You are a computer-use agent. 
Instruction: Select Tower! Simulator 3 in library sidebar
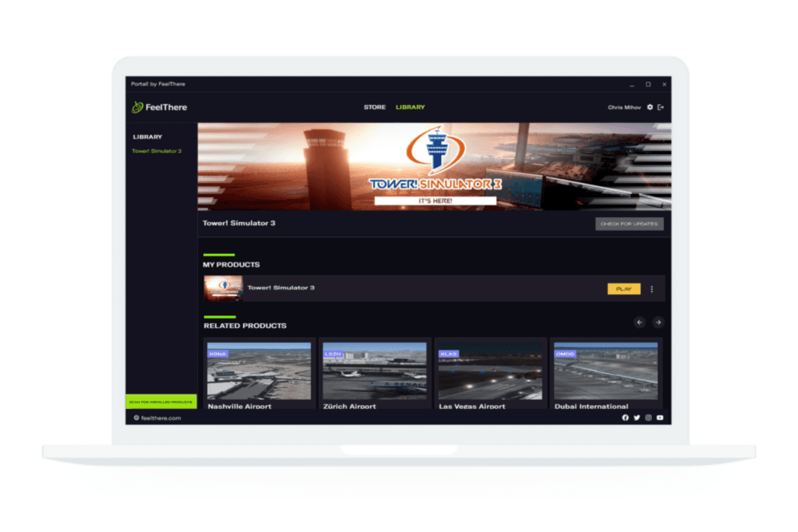point(157,151)
